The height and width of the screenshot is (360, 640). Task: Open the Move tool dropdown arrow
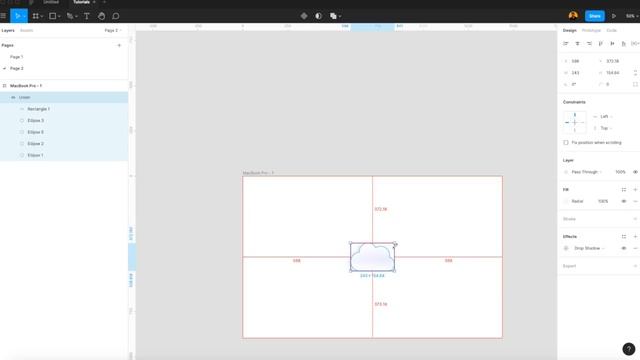[24, 16]
